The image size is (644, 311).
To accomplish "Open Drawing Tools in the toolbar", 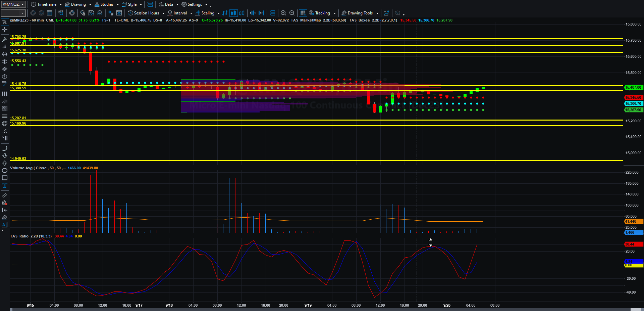I will point(360,13).
